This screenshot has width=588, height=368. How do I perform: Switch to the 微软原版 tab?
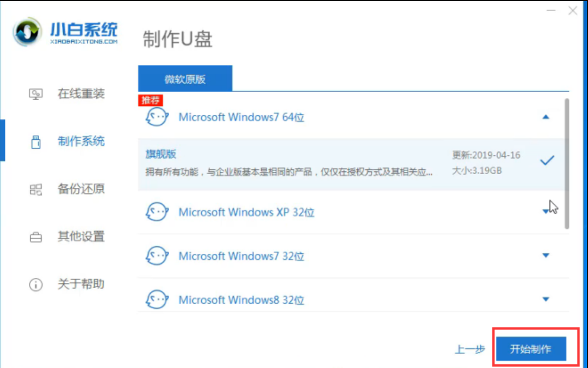click(x=185, y=79)
